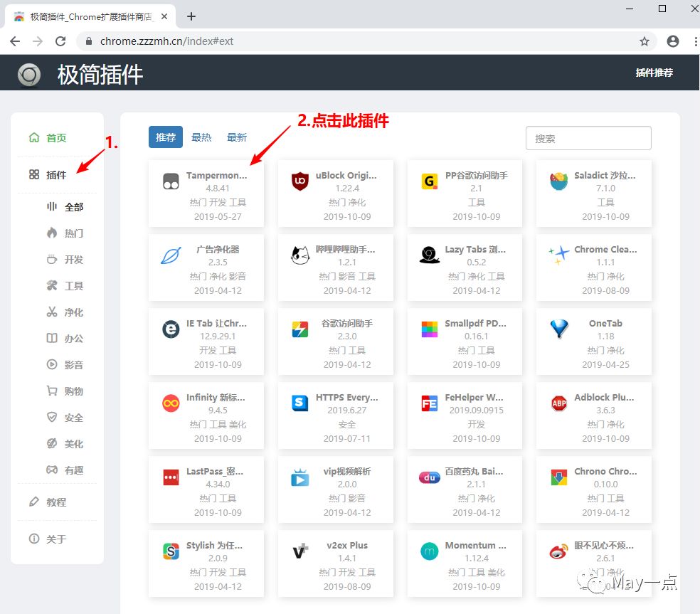Click the Momentum teal circle icon
Viewport: 700px width, 614px height.
tap(430, 551)
